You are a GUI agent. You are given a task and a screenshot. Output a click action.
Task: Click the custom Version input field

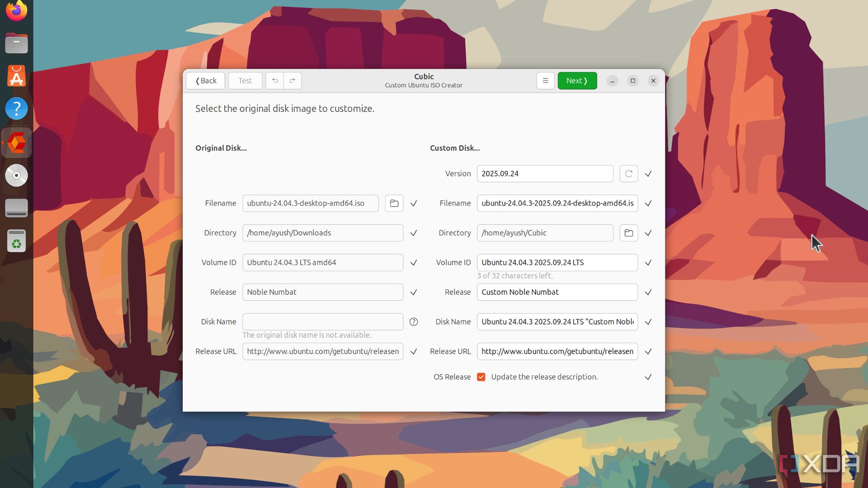point(545,174)
